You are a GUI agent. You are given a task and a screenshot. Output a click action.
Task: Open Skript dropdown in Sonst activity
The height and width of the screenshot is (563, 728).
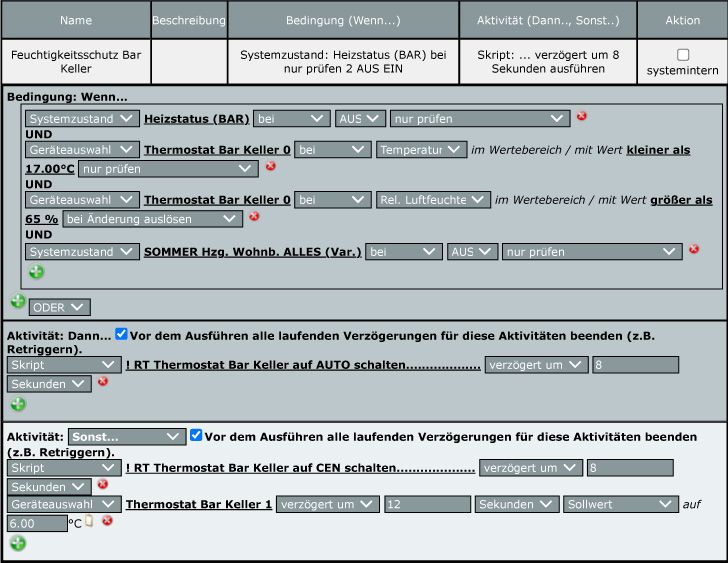point(64,468)
